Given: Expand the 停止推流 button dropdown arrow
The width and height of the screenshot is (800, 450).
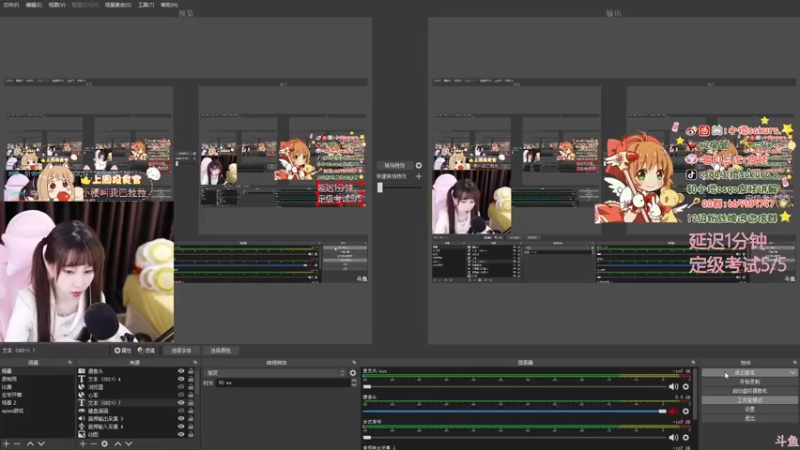Looking at the screenshot, I should pyautogui.click(x=792, y=373).
